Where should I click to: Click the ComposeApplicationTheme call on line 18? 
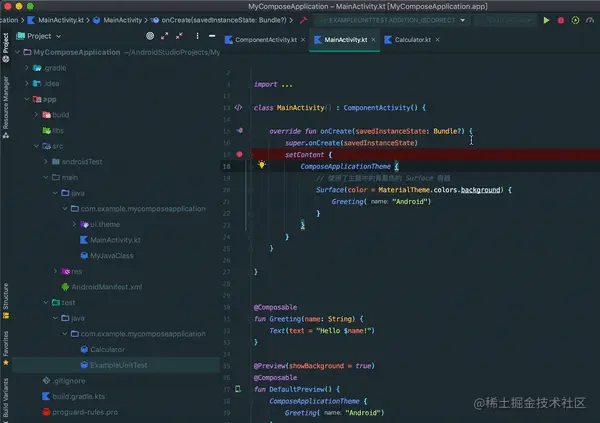click(345, 167)
